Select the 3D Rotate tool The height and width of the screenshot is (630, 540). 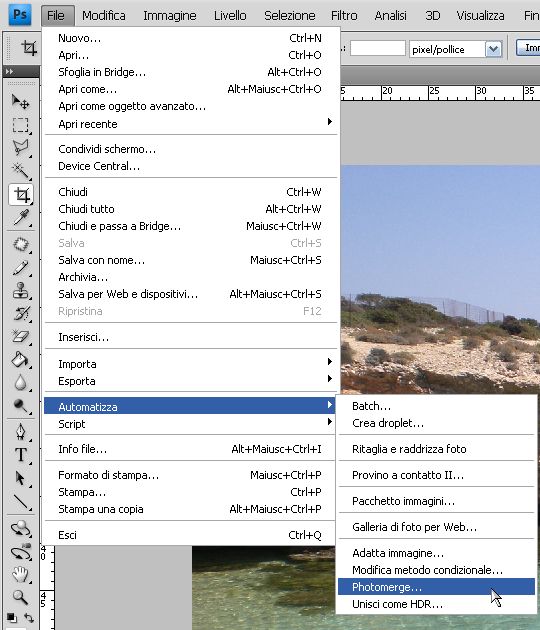(x=20, y=528)
